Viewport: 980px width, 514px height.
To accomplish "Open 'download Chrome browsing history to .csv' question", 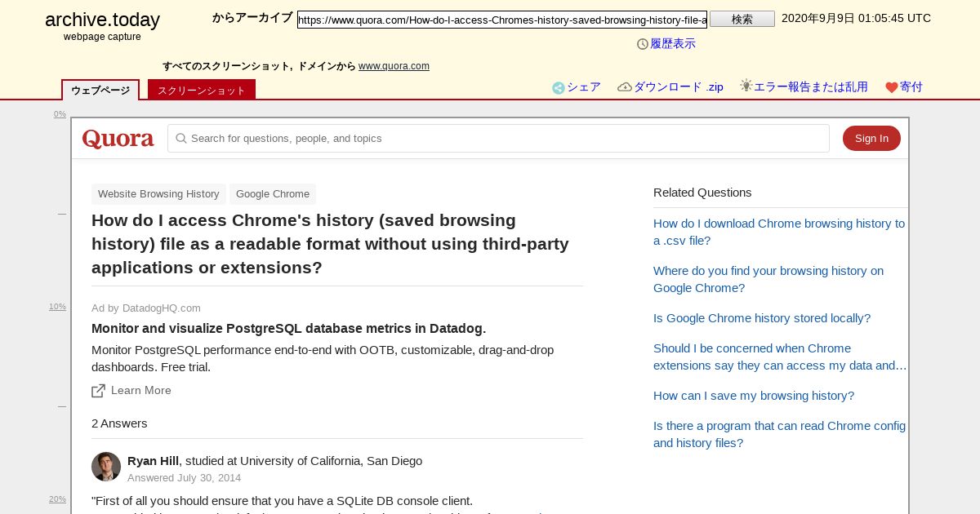I will pyautogui.click(x=779, y=232).
